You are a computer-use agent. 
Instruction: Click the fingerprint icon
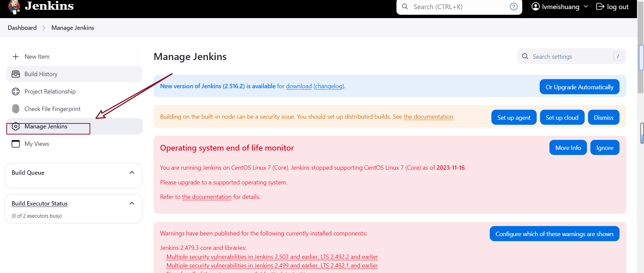pyautogui.click(x=16, y=109)
